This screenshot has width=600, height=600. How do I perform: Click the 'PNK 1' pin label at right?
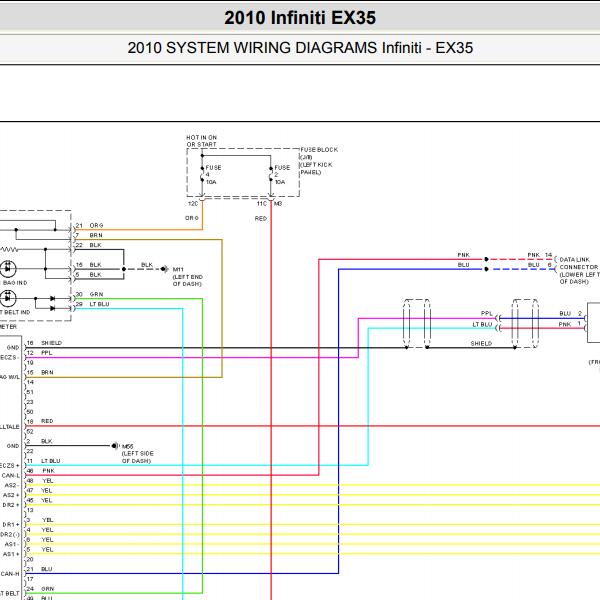coord(570,324)
